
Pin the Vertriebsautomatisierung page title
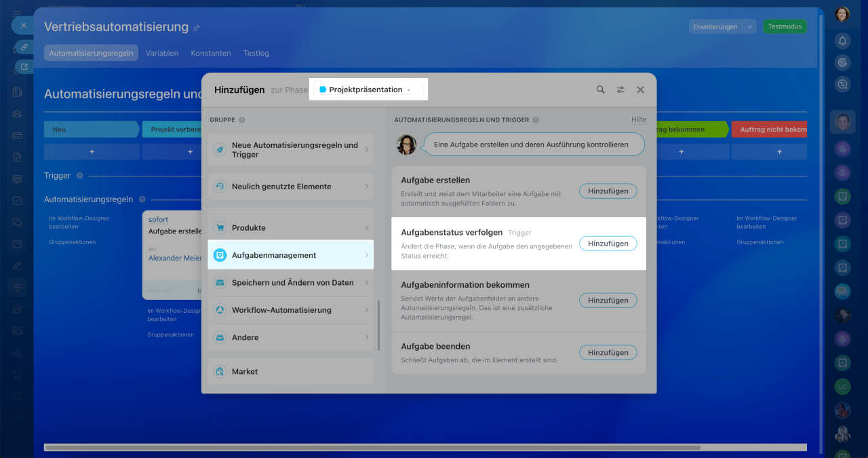point(197,28)
